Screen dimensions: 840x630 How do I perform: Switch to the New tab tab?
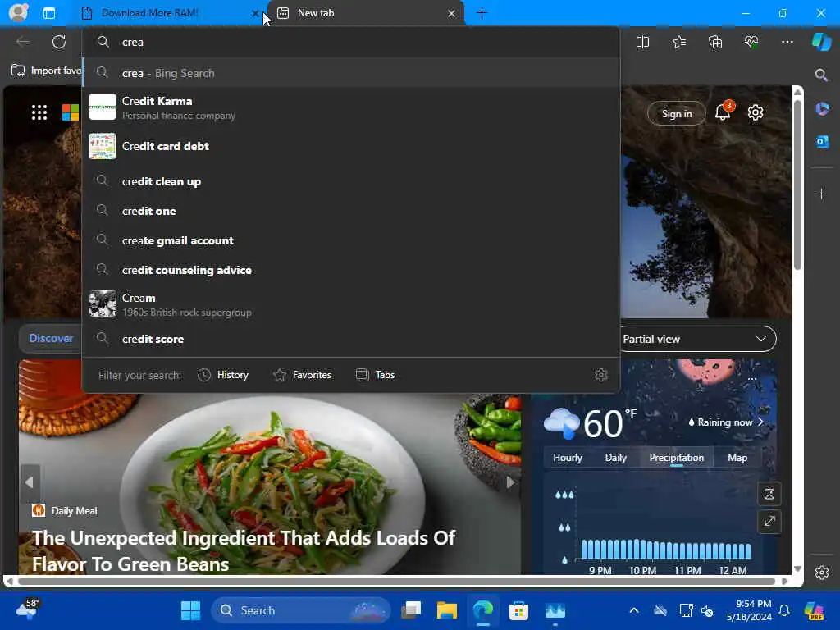tap(365, 13)
